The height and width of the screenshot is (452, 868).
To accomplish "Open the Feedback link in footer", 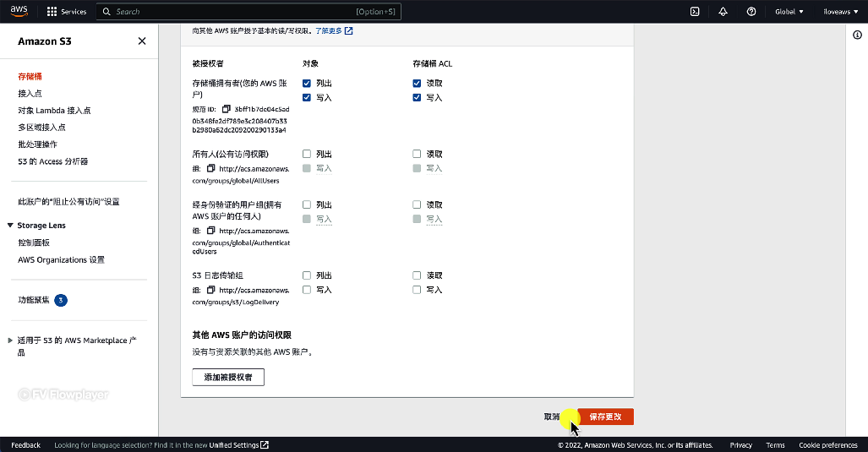I will (x=25, y=444).
